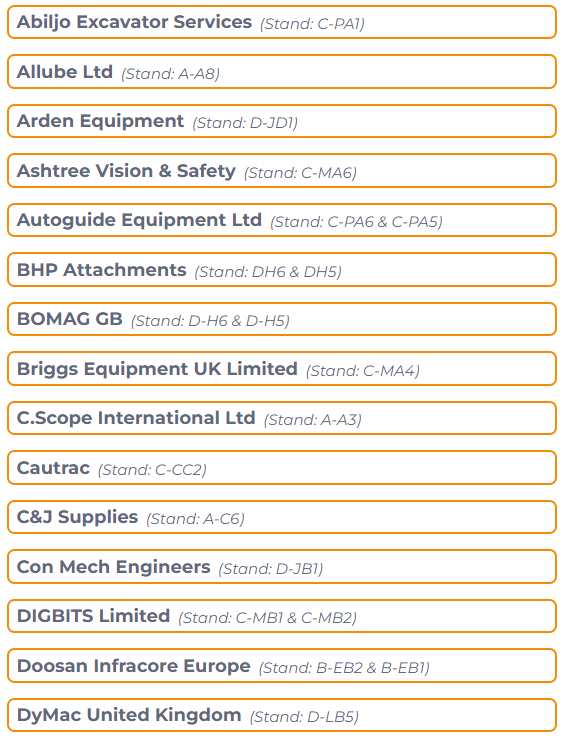
Task: Open the BOMAG GB listing
Action: click(x=282, y=319)
